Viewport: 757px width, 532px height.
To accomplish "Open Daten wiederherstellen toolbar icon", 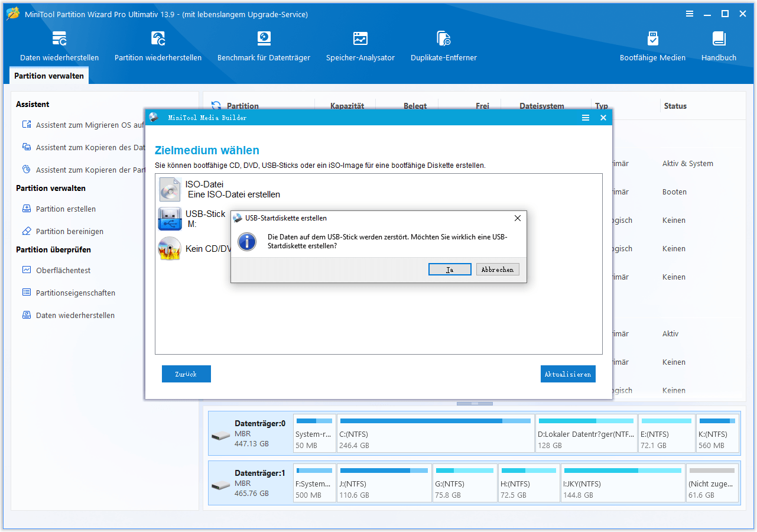I will (59, 39).
